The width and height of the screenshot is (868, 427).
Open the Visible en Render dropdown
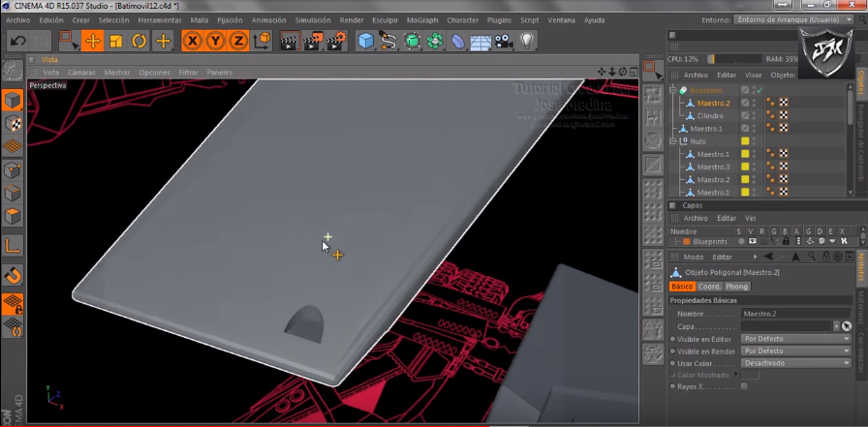(795, 351)
